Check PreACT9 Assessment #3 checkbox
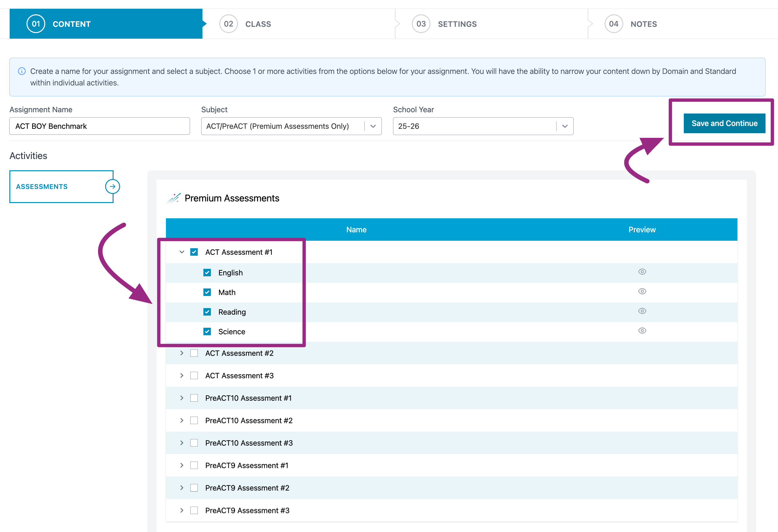This screenshot has width=778, height=532. click(x=194, y=510)
